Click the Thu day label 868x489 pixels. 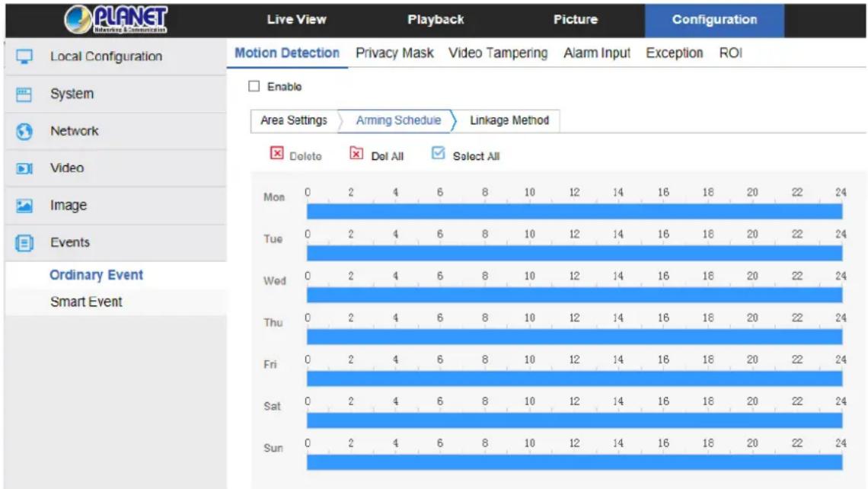tap(273, 322)
